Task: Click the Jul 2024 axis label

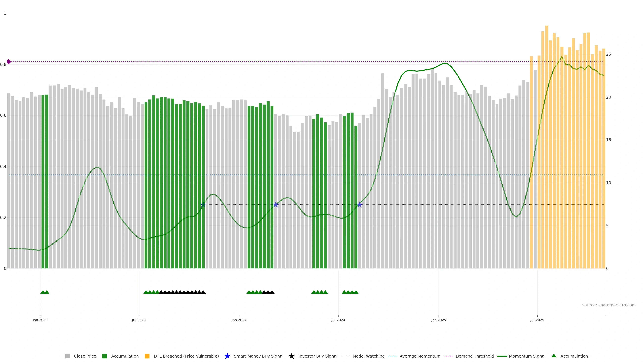Action: tap(338, 320)
